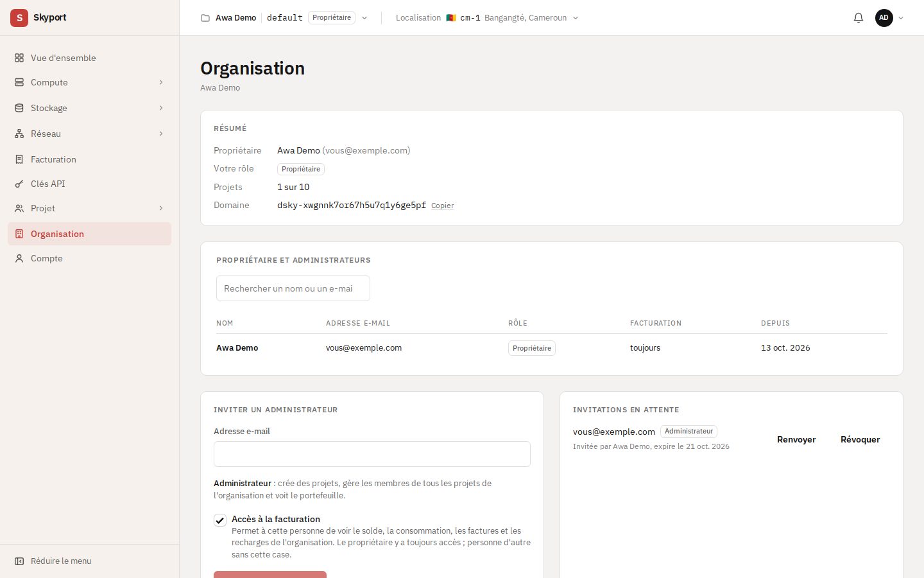Click the Organisation page heading
The width and height of the screenshot is (924, 578).
pyautogui.click(x=253, y=68)
